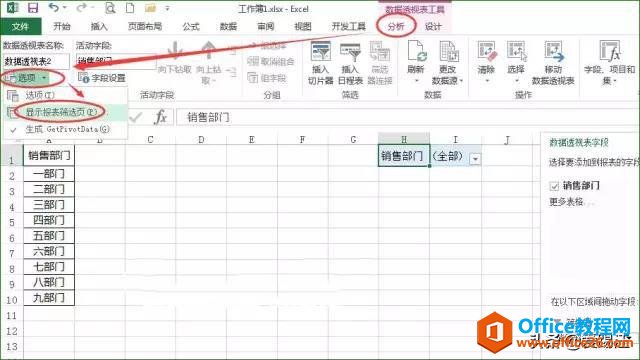
Task: Switch to the 审阅 ribbon tab
Action: 265,27
